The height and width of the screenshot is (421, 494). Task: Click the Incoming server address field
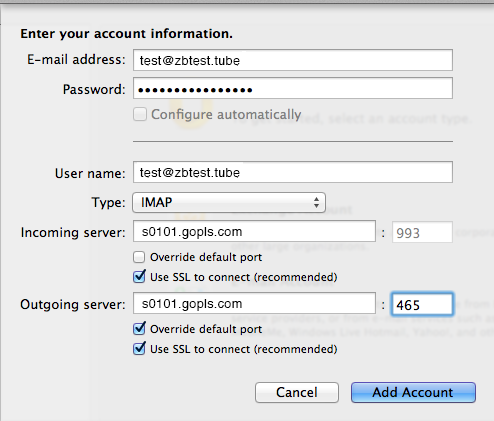tap(254, 231)
